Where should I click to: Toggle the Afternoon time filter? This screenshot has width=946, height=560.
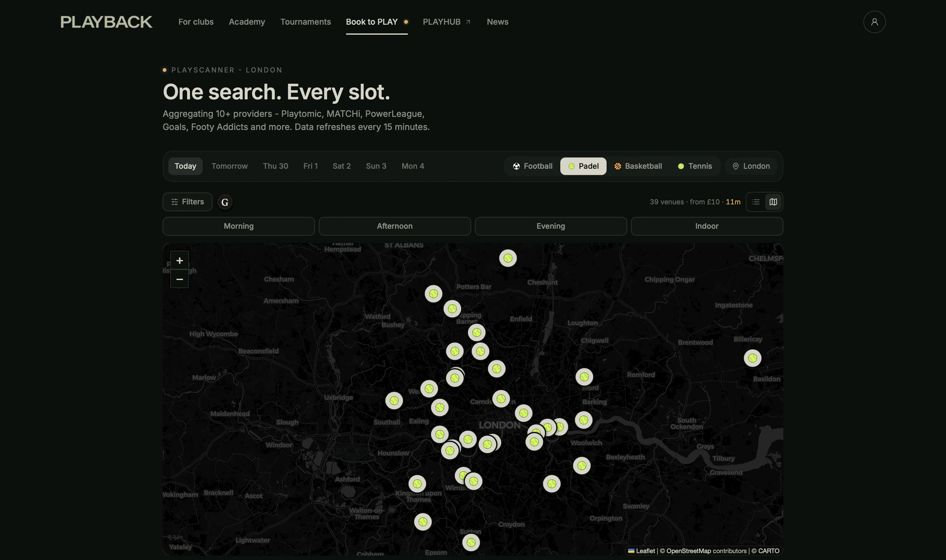pyautogui.click(x=394, y=226)
